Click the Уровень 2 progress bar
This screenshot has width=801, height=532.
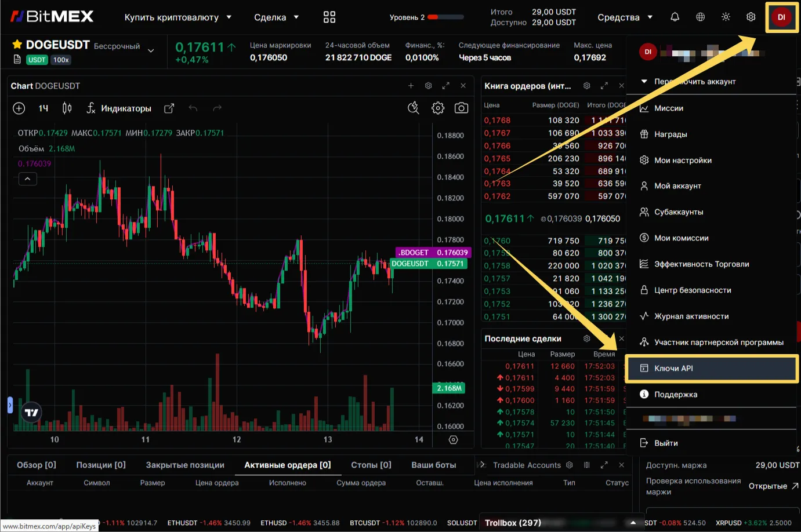(445, 17)
